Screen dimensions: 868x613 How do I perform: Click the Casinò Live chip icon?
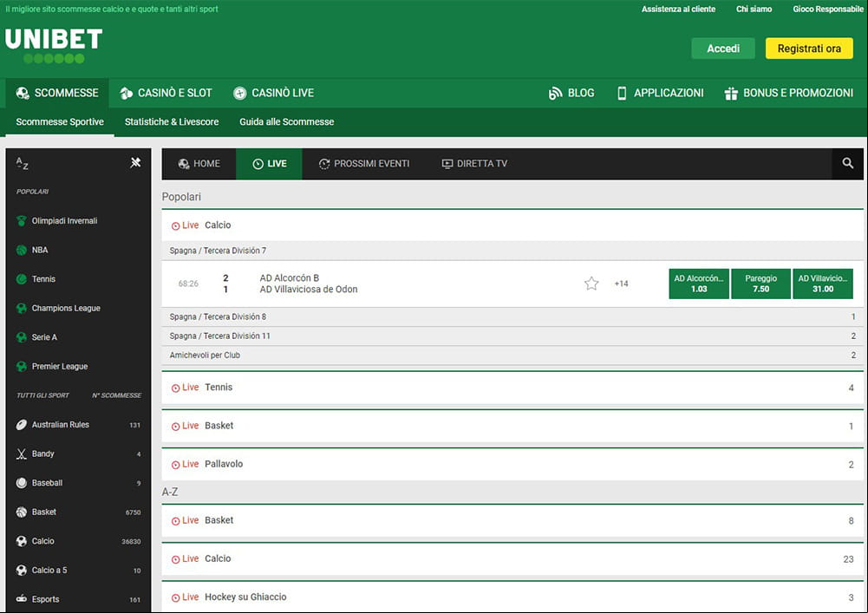[239, 93]
